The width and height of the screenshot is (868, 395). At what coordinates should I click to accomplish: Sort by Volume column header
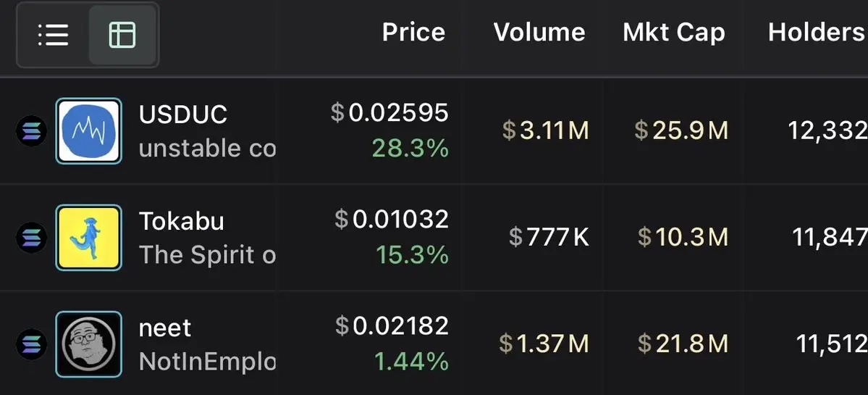[539, 33]
